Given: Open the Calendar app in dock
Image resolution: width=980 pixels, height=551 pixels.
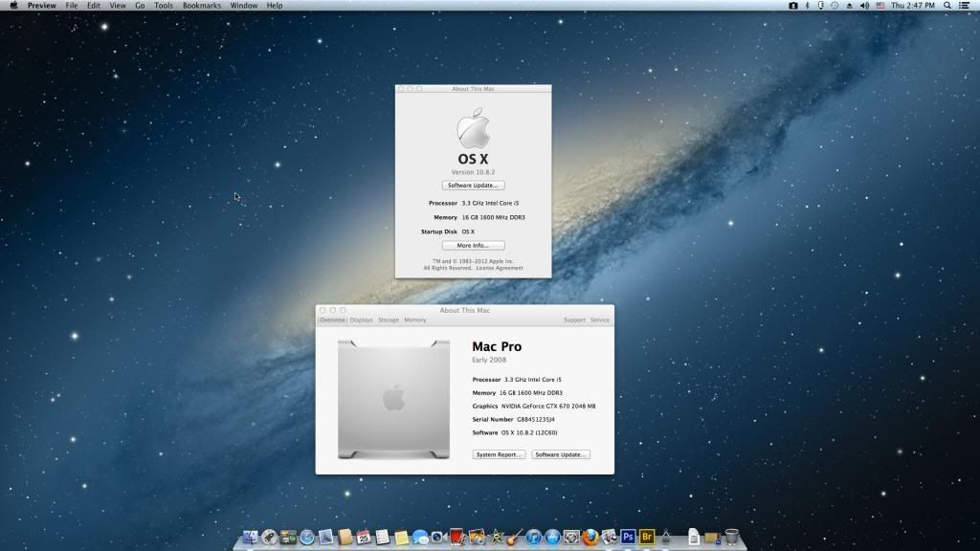Looking at the screenshot, I should point(364,538).
